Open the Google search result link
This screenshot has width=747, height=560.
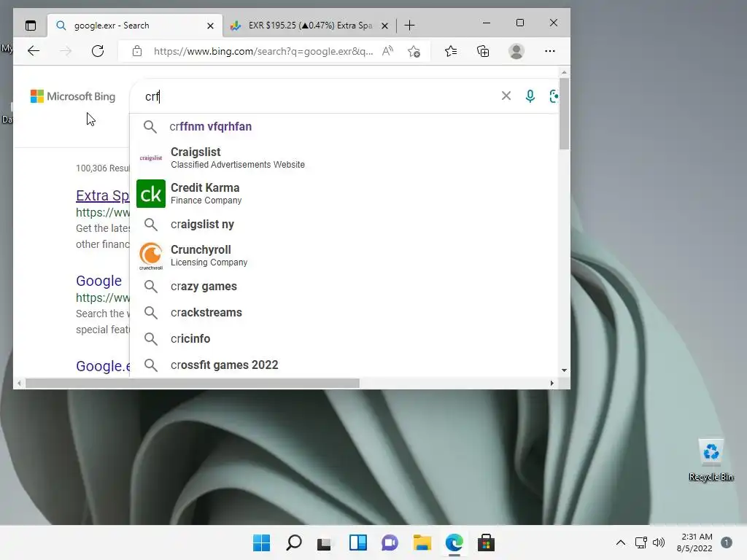(x=98, y=281)
